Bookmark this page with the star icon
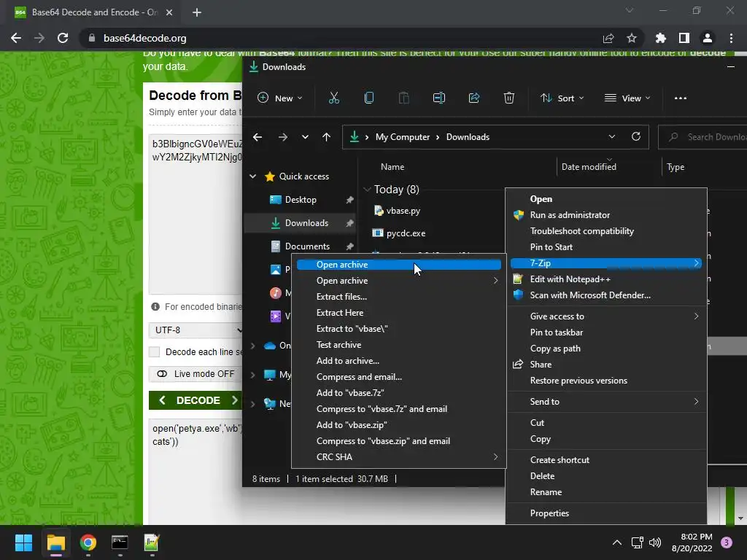The height and width of the screenshot is (560, 747). coord(632,38)
